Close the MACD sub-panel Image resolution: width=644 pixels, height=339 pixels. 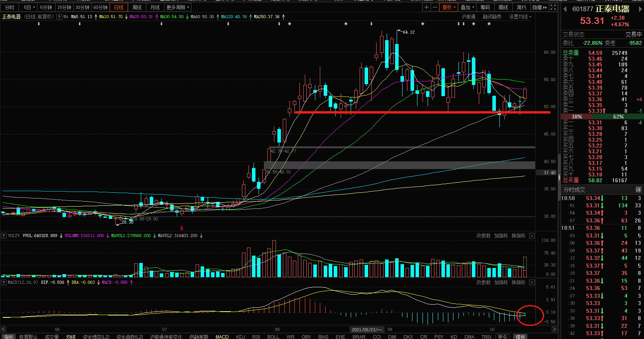(x=532, y=282)
